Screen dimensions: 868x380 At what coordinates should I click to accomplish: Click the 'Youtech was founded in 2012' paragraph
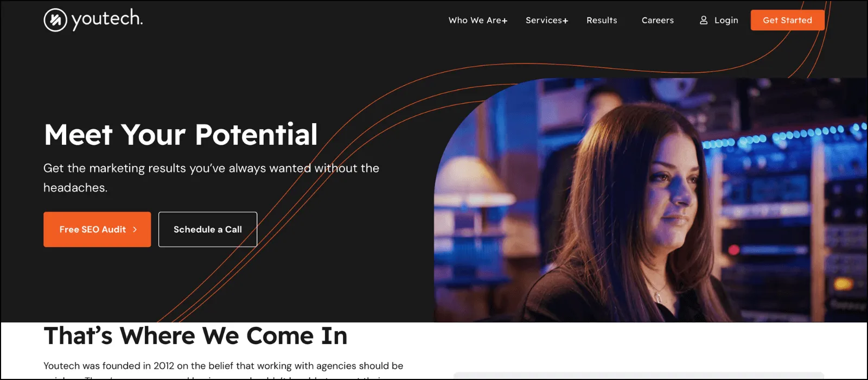[223, 370]
